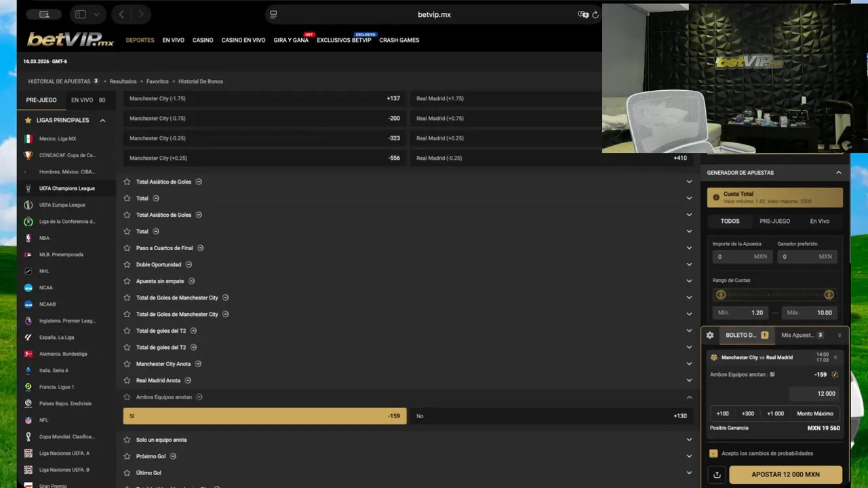
Task: Click the APOSTAR 12 000 MXN button
Action: [785, 474]
